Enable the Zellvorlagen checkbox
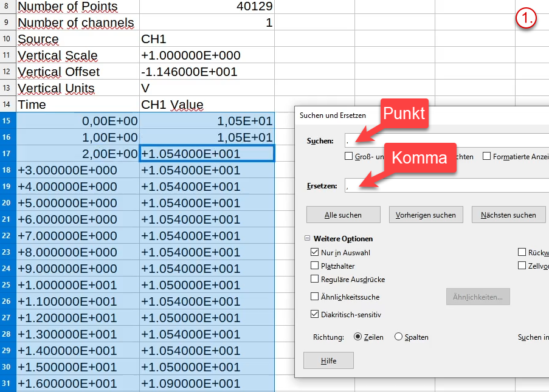Viewport: 549px width, 392px height. click(x=522, y=266)
